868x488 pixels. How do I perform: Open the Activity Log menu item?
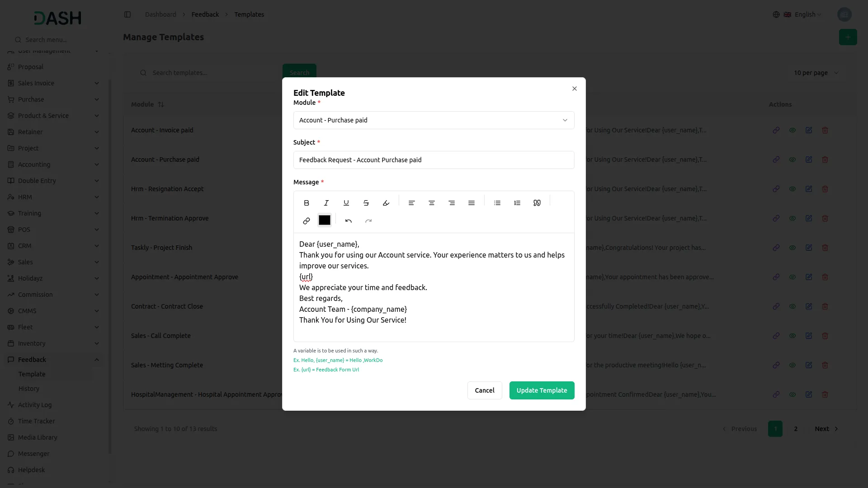pyautogui.click(x=35, y=405)
